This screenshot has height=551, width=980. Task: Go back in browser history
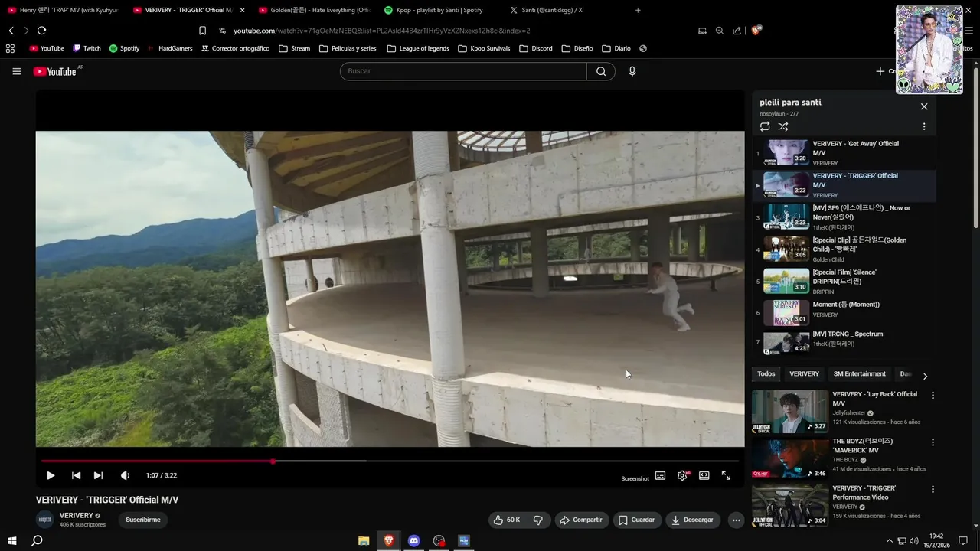point(11,31)
